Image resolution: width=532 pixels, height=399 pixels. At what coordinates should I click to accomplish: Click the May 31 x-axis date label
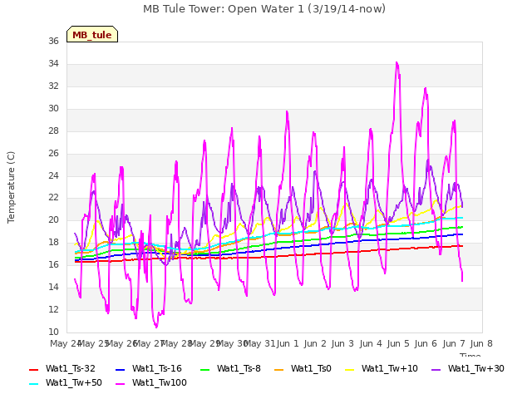pyautogui.click(x=259, y=343)
